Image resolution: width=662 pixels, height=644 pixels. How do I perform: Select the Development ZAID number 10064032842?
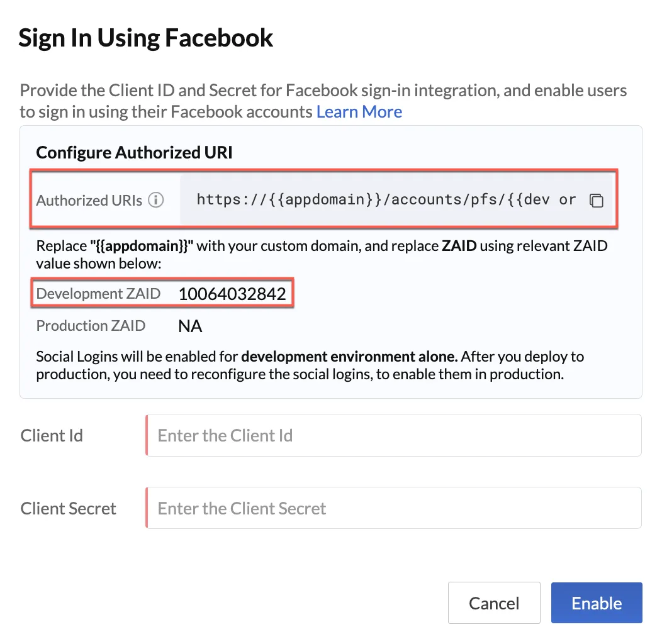tap(232, 294)
